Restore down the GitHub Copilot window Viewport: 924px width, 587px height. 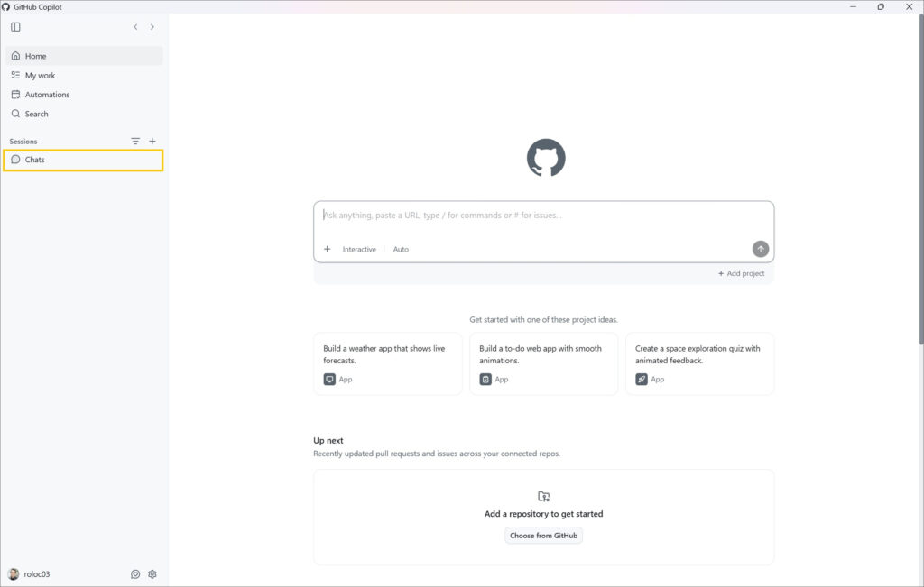click(x=881, y=7)
